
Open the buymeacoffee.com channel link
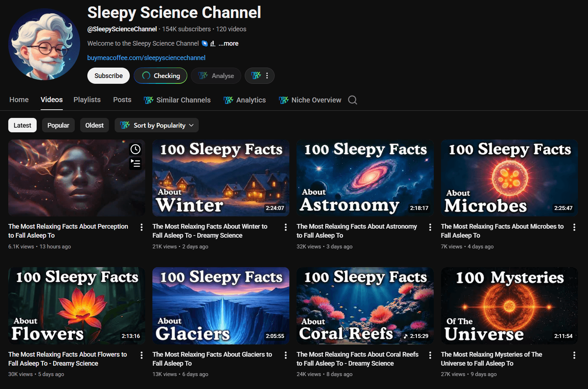coord(146,58)
